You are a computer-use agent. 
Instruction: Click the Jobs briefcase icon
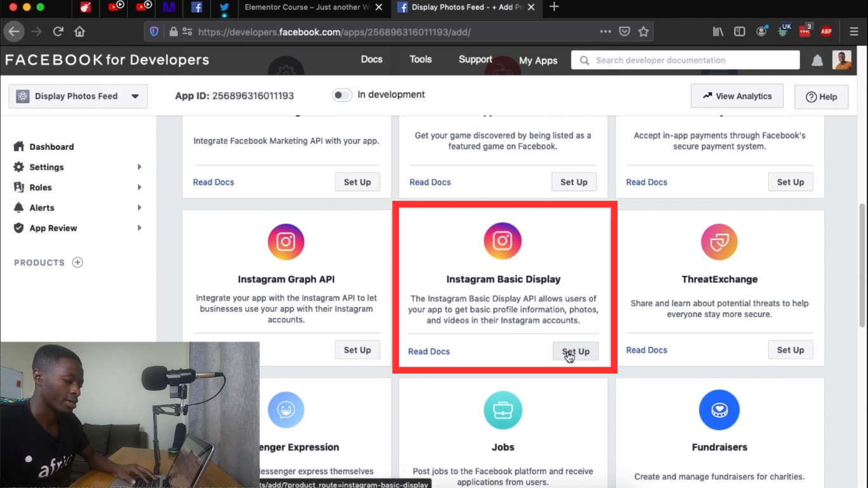click(503, 410)
